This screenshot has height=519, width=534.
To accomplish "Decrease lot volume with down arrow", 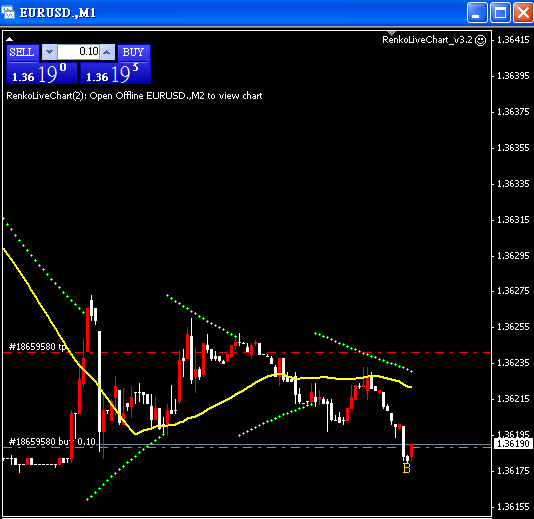I will (50, 52).
